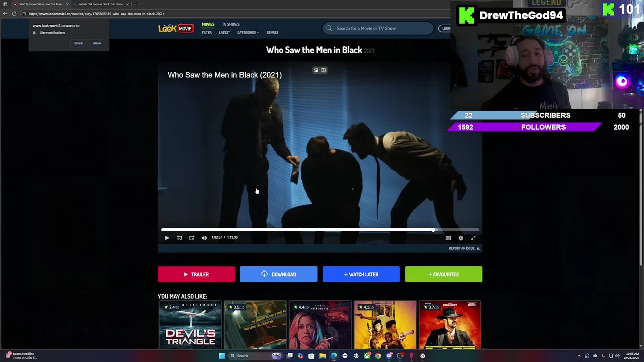
Task: Add movie to Watch Later
Action: tap(361, 274)
